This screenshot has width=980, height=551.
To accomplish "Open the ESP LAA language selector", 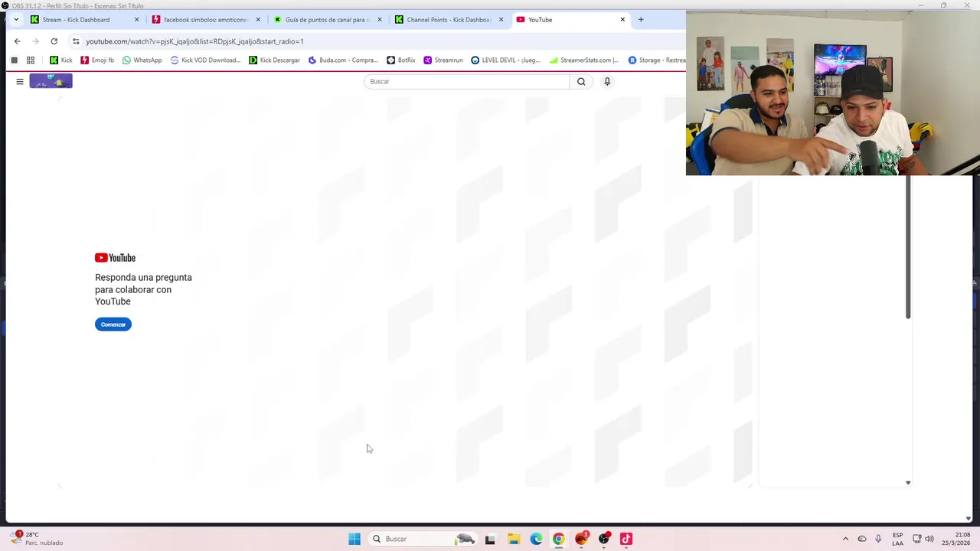I will [x=897, y=539].
